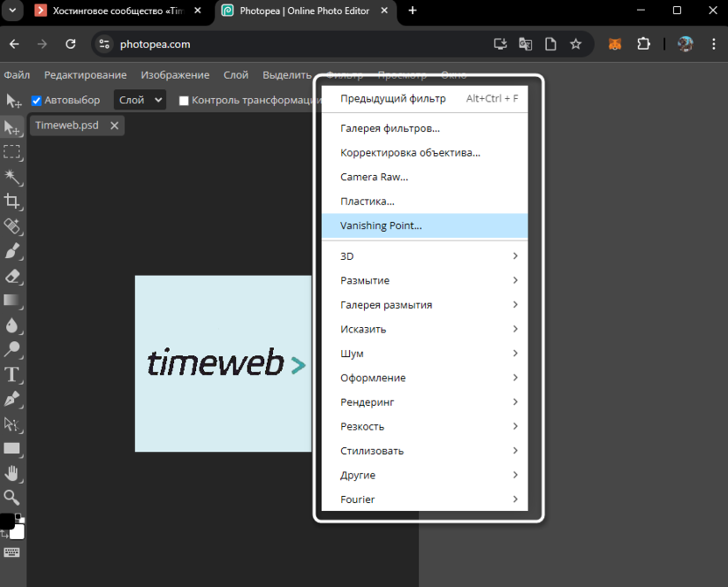The width and height of the screenshot is (728, 587).
Task: Open the Слой dropdown in options bar
Action: click(140, 100)
